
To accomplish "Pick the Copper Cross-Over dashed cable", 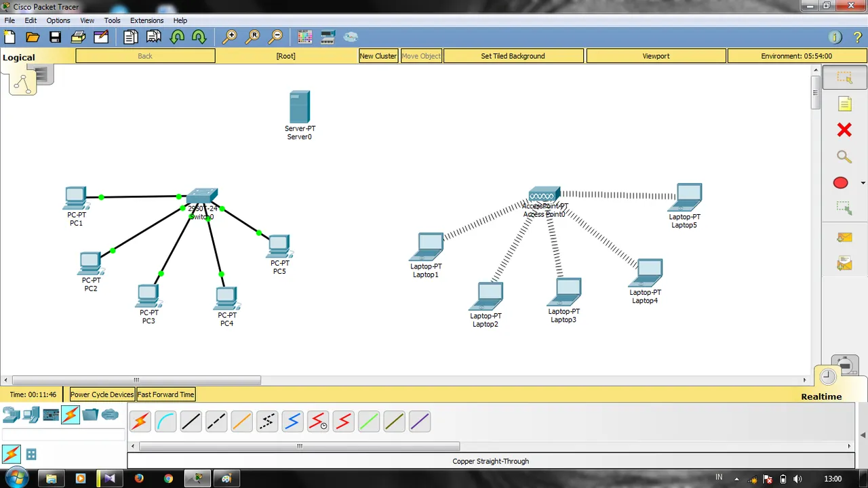I will pyautogui.click(x=216, y=422).
